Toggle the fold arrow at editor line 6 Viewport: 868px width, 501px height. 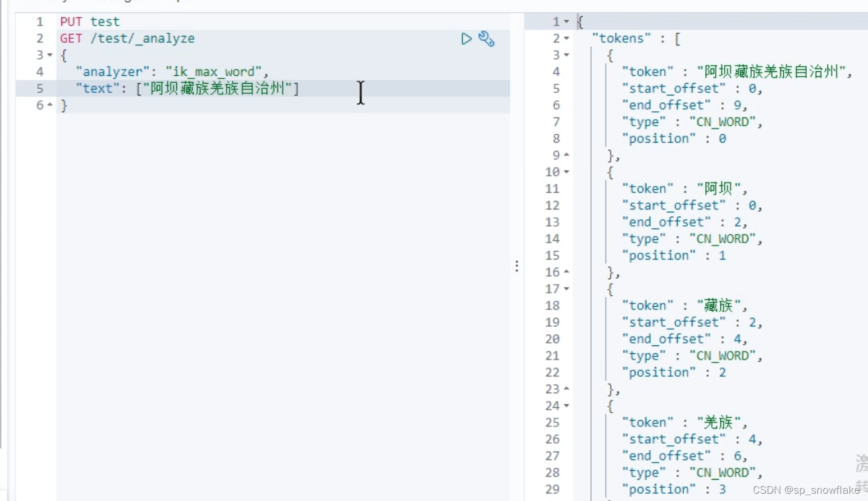(50, 105)
